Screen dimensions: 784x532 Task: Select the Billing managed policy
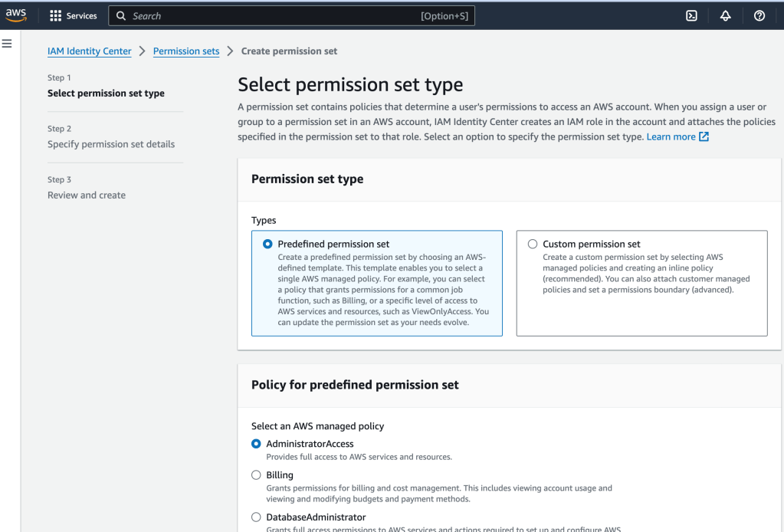coord(256,475)
